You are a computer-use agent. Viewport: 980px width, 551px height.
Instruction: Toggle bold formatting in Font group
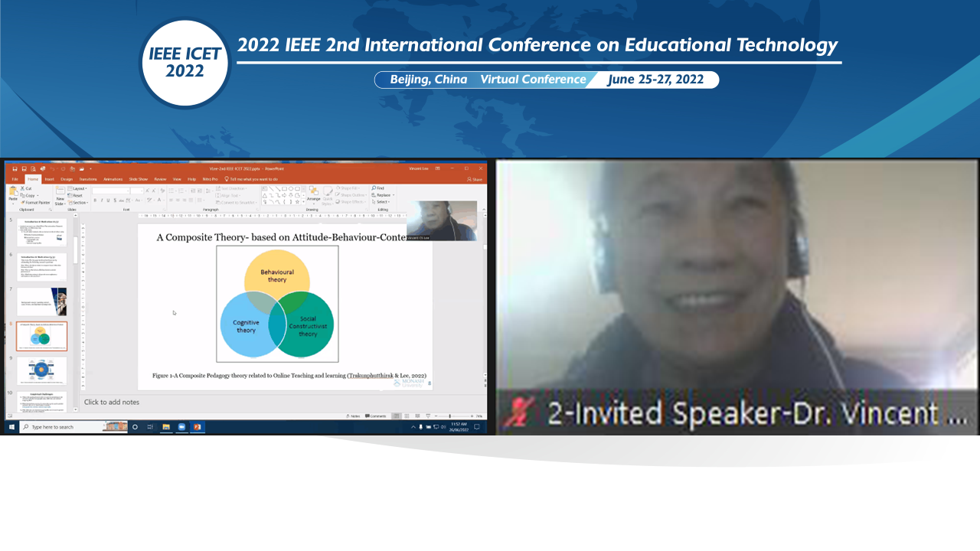(95, 200)
